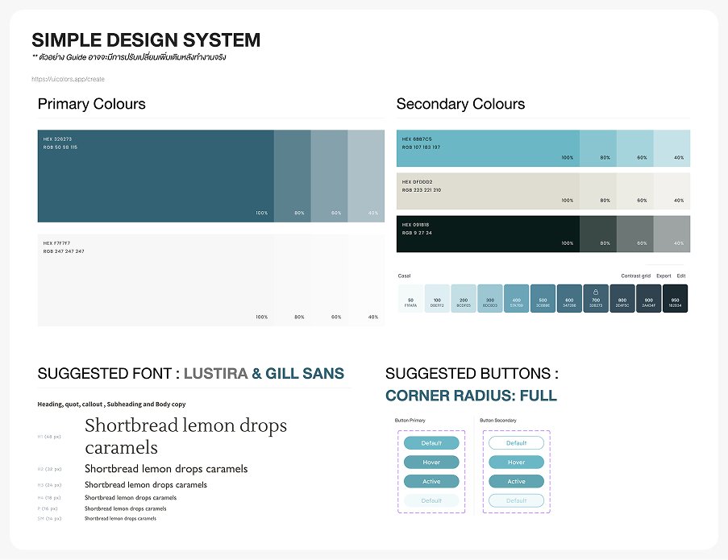Image resolution: width=728 pixels, height=560 pixels.
Task: Pick the darkest 950 shade swatch
Action: tap(675, 299)
